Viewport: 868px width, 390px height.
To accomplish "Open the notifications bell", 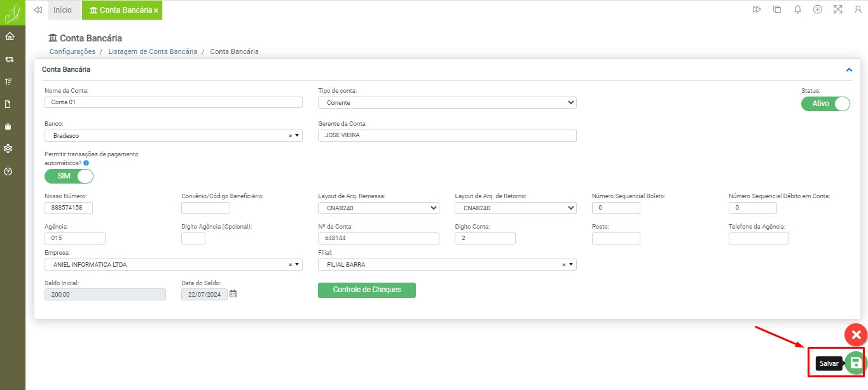I will click(797, 10).
